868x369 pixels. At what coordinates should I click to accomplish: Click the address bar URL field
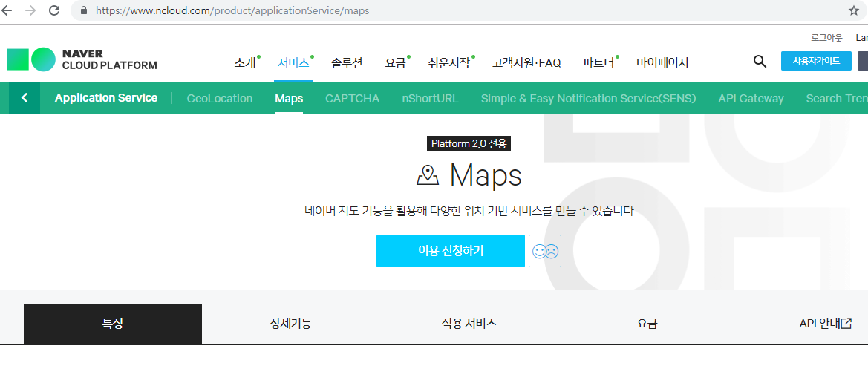tap(468, 10)
